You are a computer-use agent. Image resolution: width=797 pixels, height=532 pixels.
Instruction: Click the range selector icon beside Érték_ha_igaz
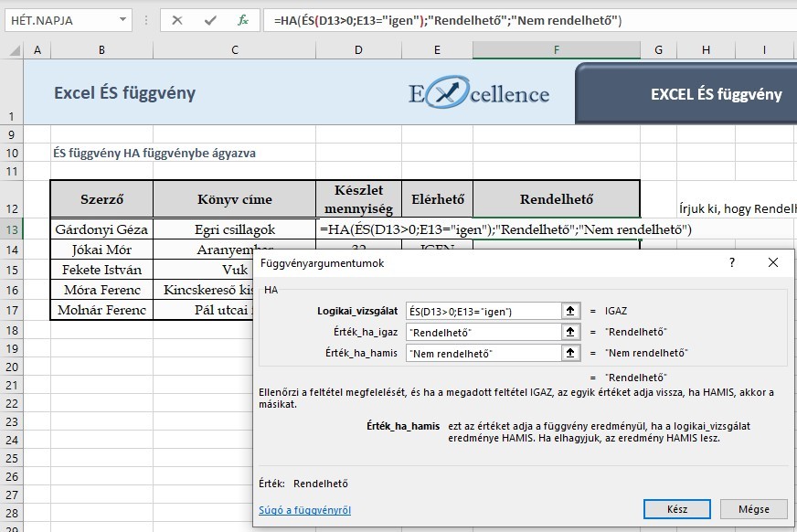[570, 332]
